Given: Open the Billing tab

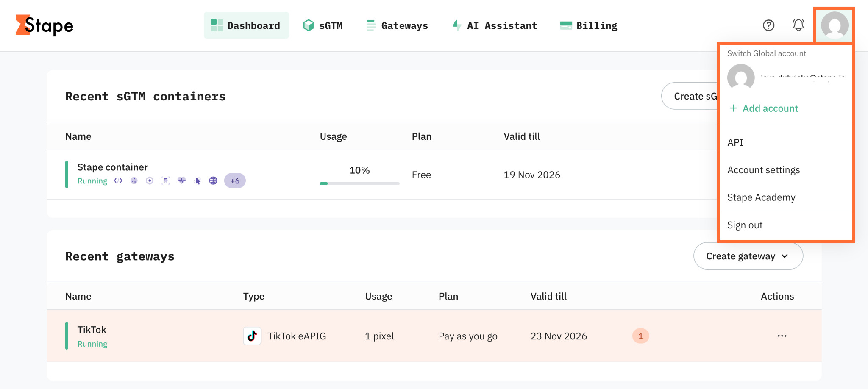Looking at the screenshot, I should pyautogui.click(x=589, y=25).
